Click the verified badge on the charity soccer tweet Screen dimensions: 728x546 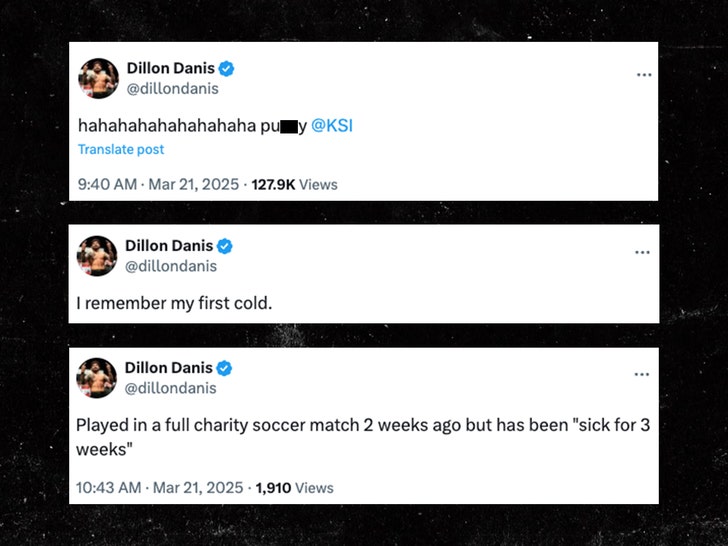click(226, 368)
